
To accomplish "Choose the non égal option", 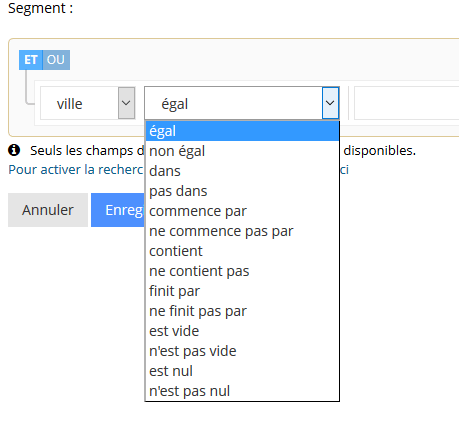I will (242, 151).
